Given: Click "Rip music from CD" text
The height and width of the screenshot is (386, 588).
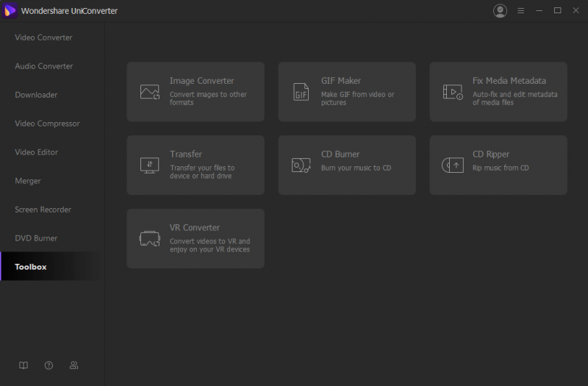Looking at the screenshot, I should (x=501, y=168).
